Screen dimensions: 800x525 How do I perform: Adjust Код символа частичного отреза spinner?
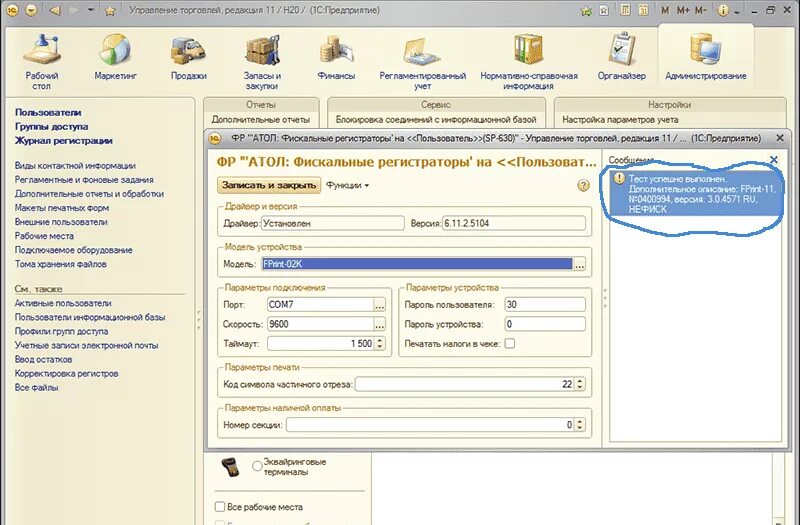tap(579, 384)
